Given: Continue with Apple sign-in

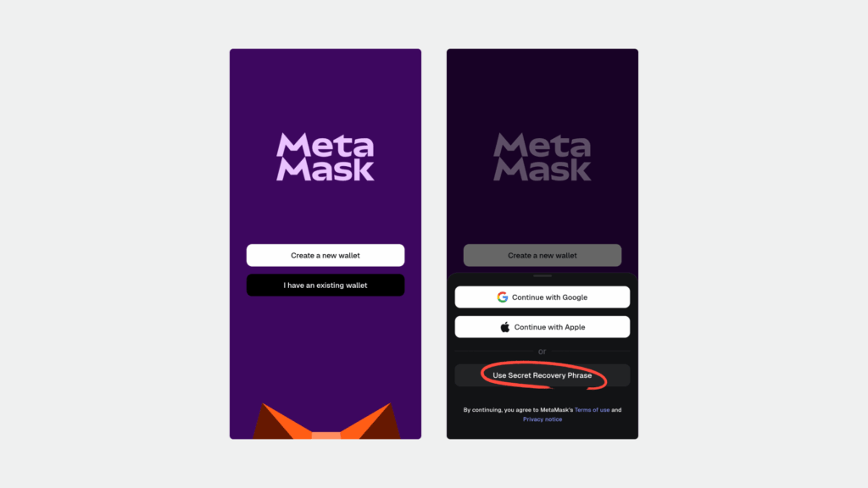Looking at the screenshot, I should [x=542, y=327].
